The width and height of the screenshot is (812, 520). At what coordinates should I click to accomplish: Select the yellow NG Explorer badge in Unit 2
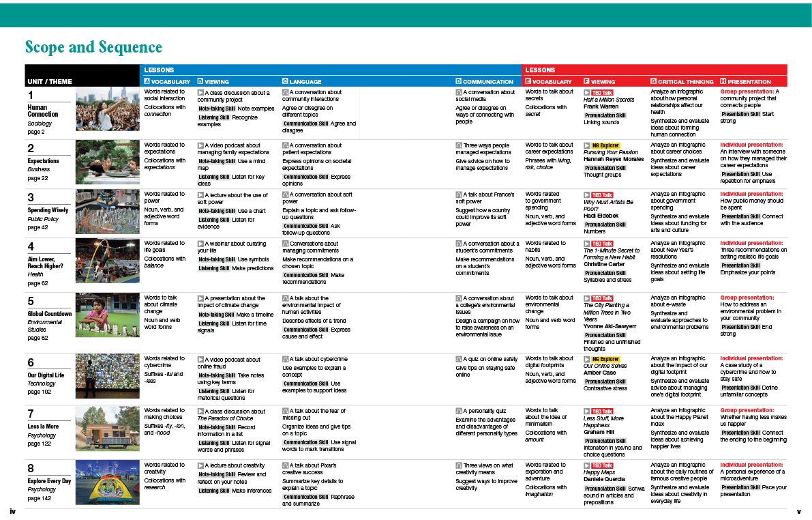pos(605,145)
